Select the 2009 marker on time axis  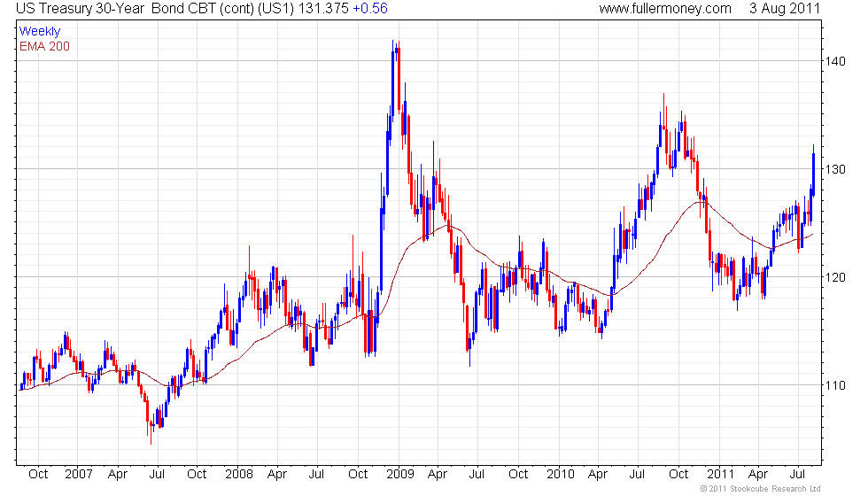[398, 475]
